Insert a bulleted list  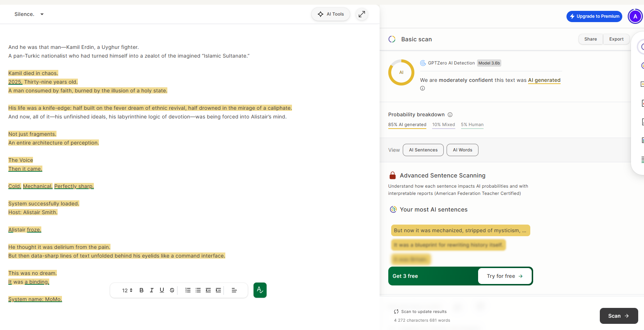pyautogui.click(x=198, y=290)
